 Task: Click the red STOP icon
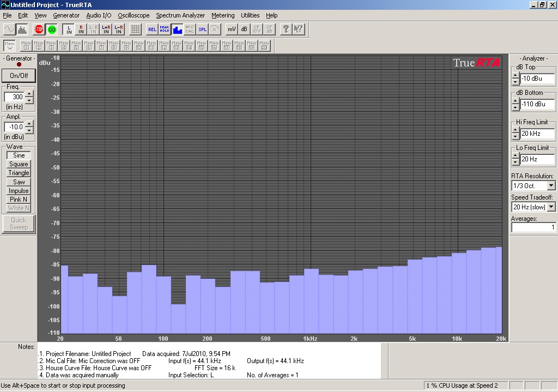pyautogui.click(x=39, y=29)
